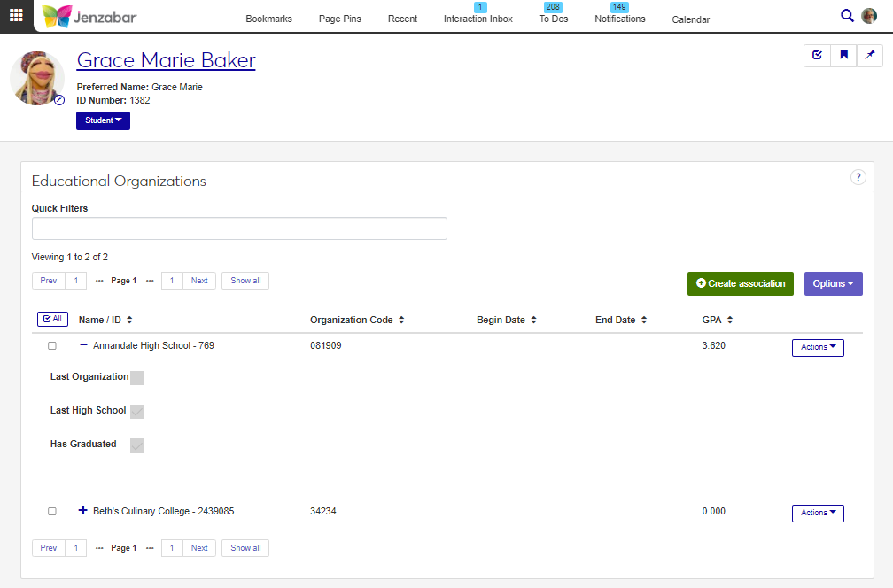Open the help question mark icon
893x588 pixels.
(x=858, y=177)
